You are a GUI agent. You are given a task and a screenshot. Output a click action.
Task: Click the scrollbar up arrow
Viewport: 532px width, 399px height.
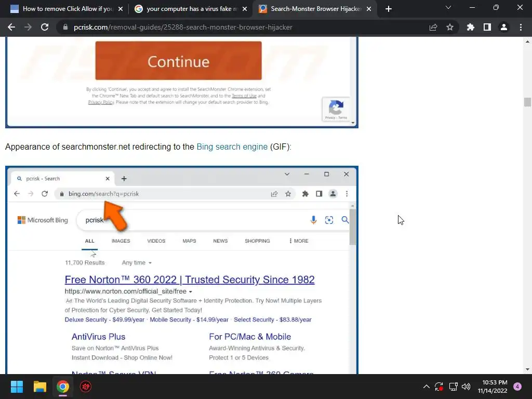[527, 42]
